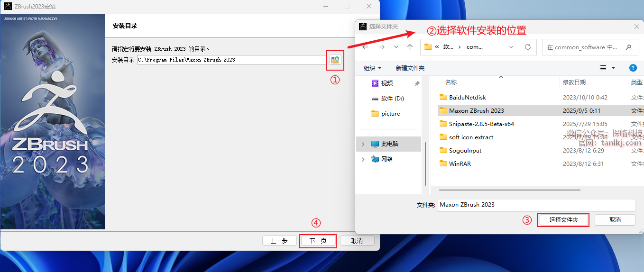Click 新建文件夹 button

(x=410, y=68)
